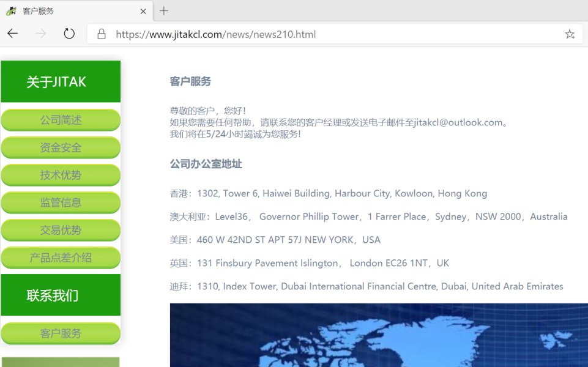Reload the page with the refresh icon
Image resolution: width=588 pixels, height=367 pixels.
click(69, 34)
